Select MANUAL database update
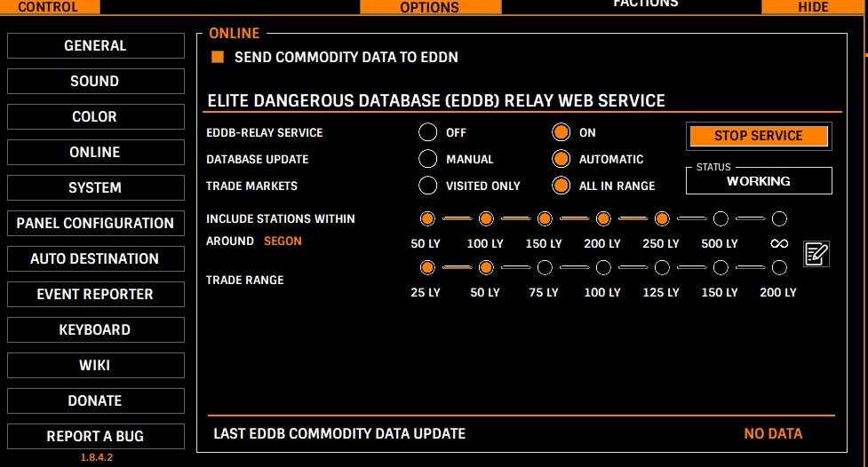 pos(428,159)
